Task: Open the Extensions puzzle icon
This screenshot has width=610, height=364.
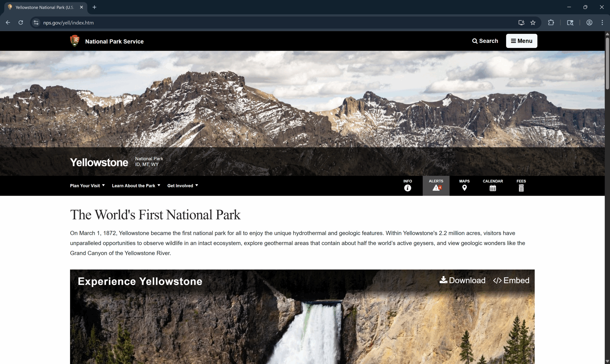Action: click(551, 23)
